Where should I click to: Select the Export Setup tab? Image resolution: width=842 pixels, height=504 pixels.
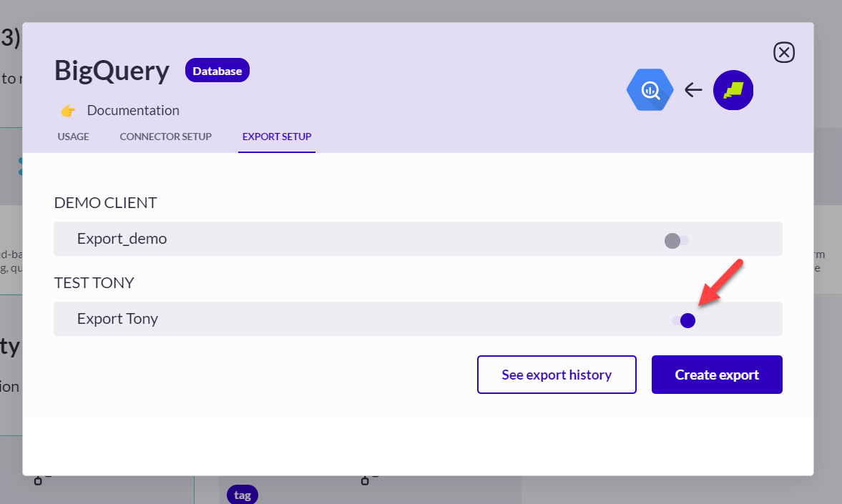[x=277, y=137]
